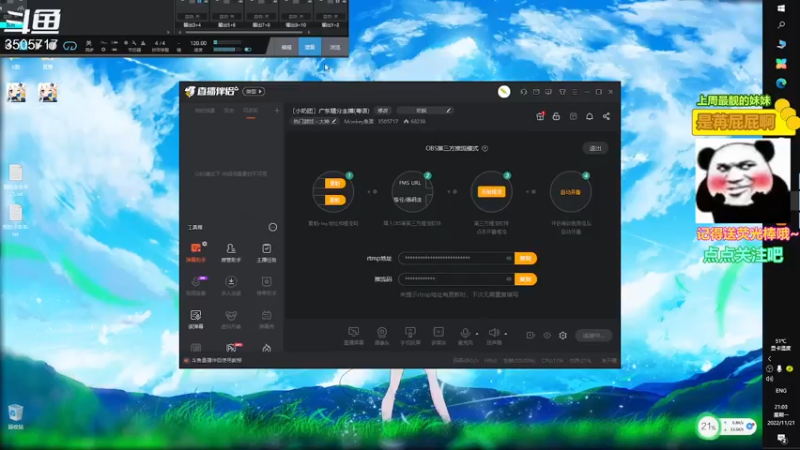Click the rtmp address input field
Screen dimensions: 800x450
[x=456, y=258]
